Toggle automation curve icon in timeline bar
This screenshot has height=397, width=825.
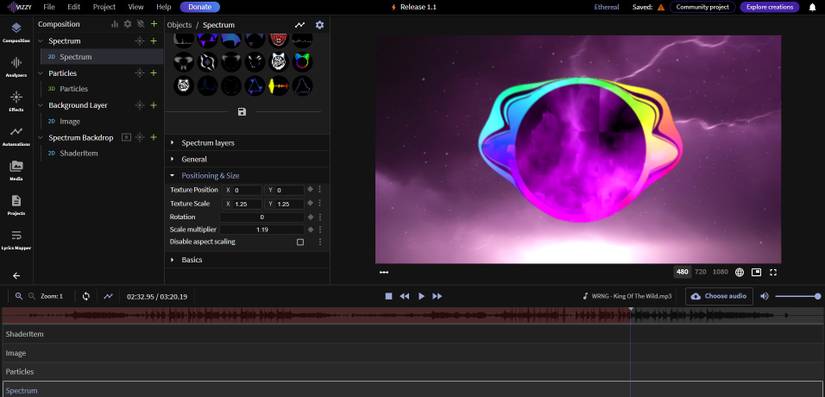click(x=108, y=296)
